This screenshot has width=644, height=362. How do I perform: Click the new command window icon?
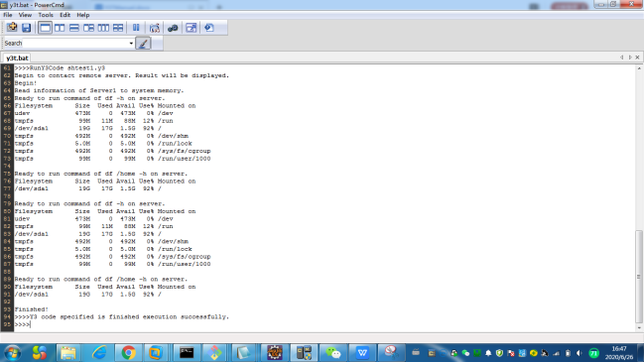(12, 28)
